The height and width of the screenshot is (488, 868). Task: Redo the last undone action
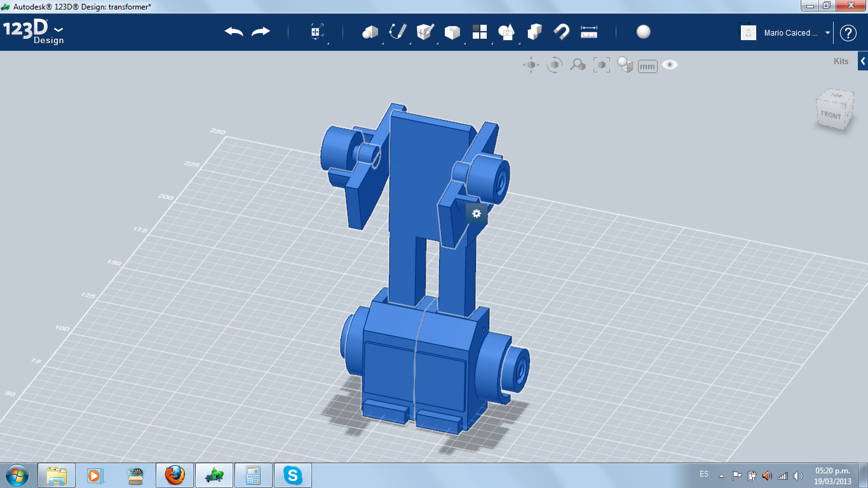[261, 32]
